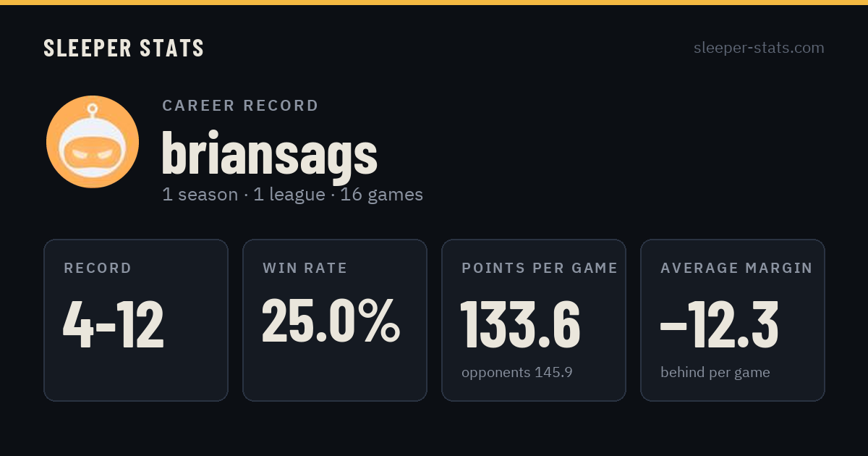Viewport: 868px width, 456px height.
Task: Click the 133.6 points value
Action: click(x=521, y=324)
